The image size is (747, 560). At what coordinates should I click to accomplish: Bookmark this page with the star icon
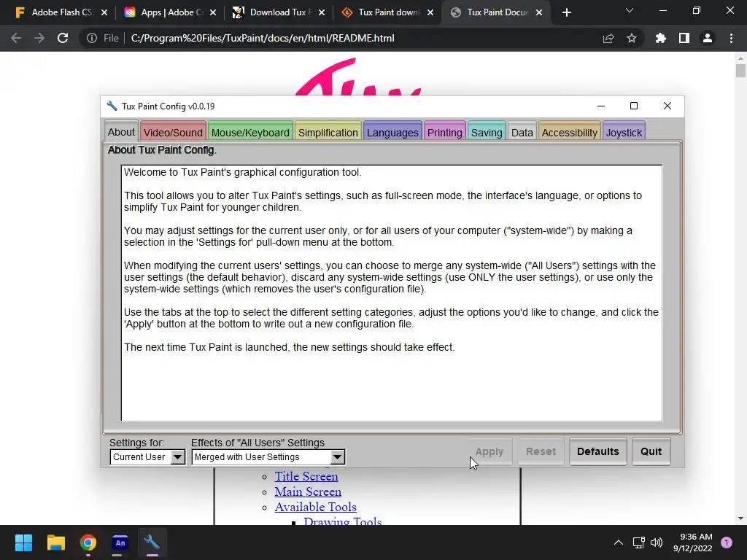(632, 38)
